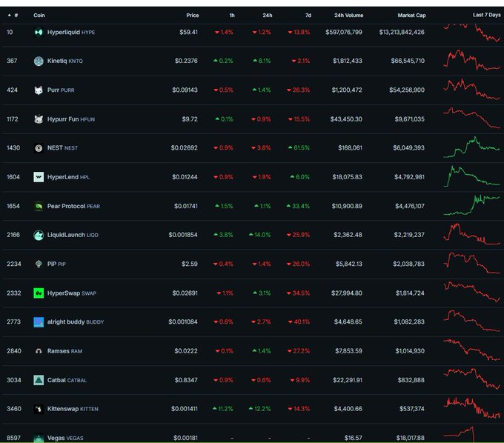Screen dimensions: 504x443
Task: Click the NEST coin logo icon
Action: click(39, 148)
